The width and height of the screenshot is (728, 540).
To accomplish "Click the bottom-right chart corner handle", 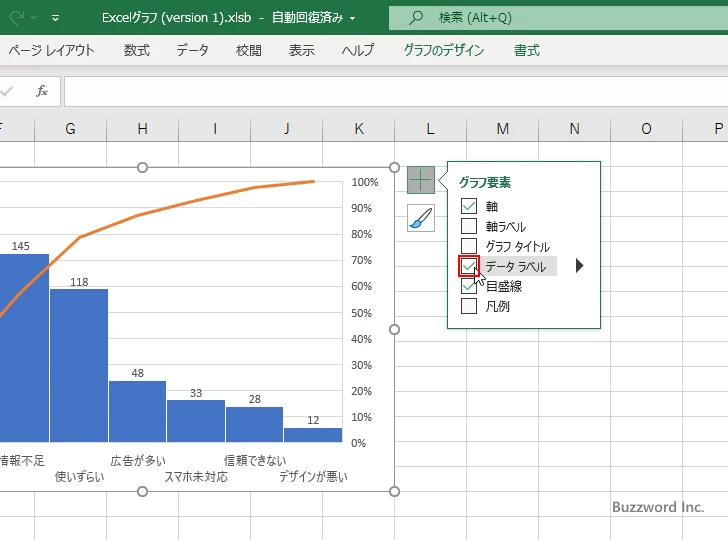I will point(394,491).
